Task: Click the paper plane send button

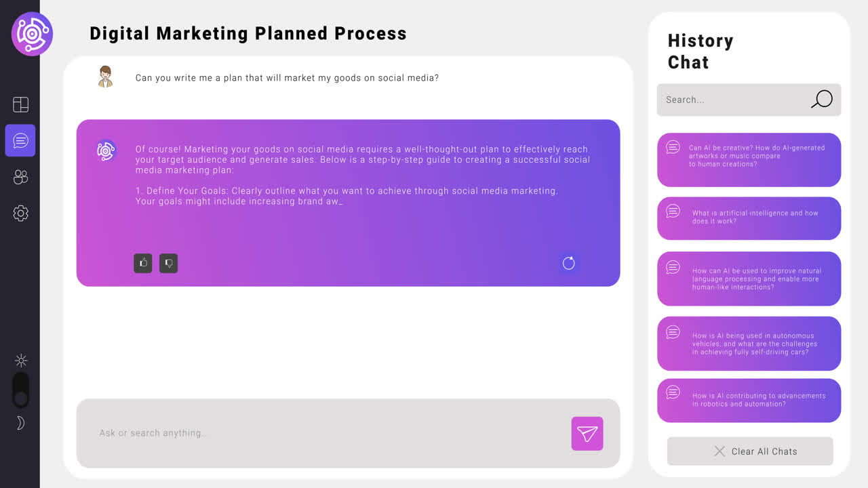Action: click(x=587, y=434)
